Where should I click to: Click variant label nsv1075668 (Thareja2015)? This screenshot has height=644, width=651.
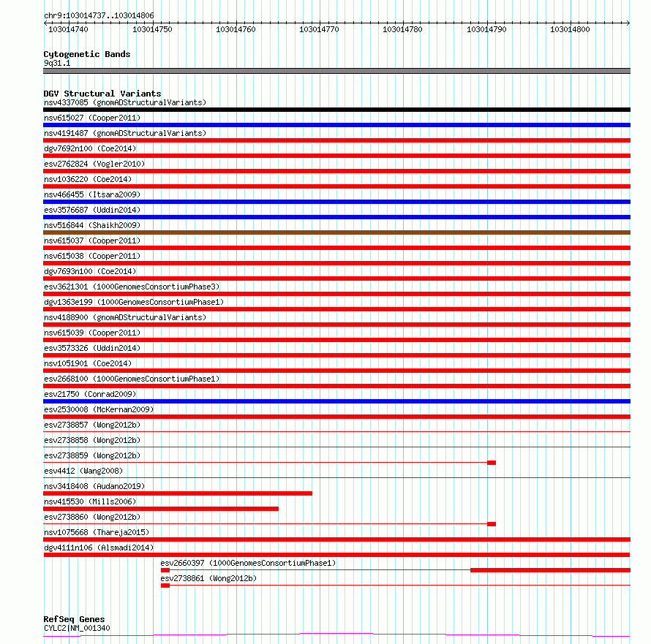[97, 532]
